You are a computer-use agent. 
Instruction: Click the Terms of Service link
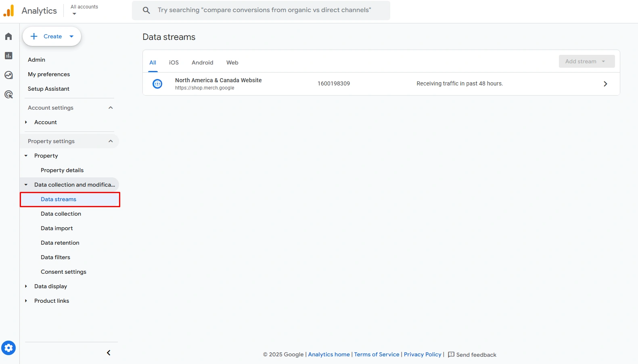coord(377,354)
